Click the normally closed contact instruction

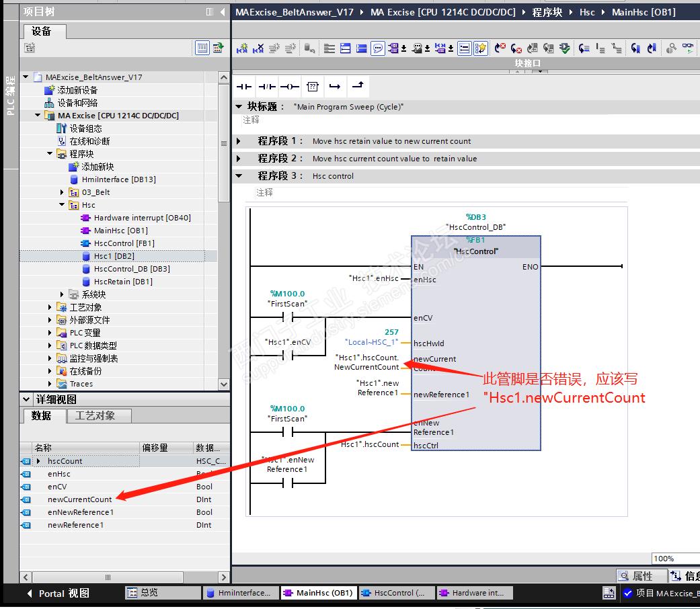pos(267,87)
